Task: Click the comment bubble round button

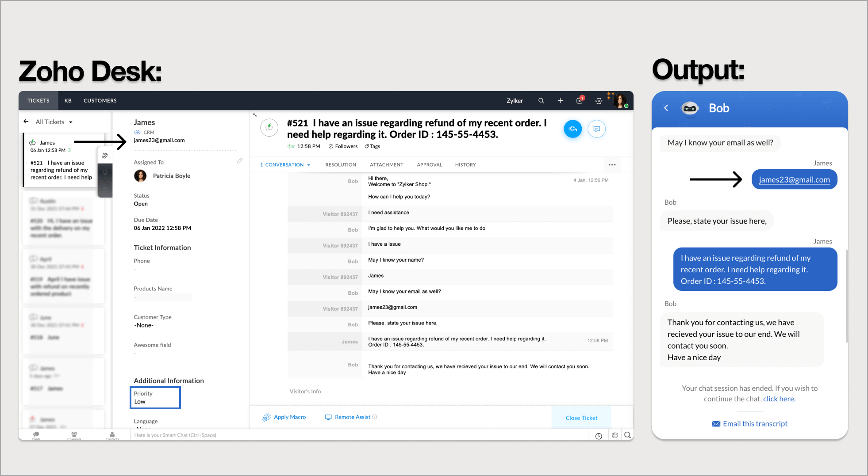Action: [x=596, y=129]
